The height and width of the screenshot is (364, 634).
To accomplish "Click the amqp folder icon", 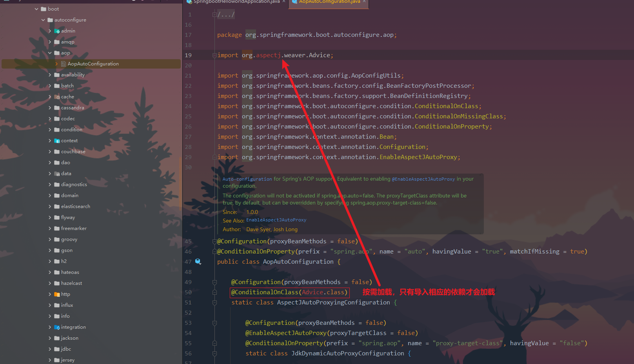I will 57,42.
